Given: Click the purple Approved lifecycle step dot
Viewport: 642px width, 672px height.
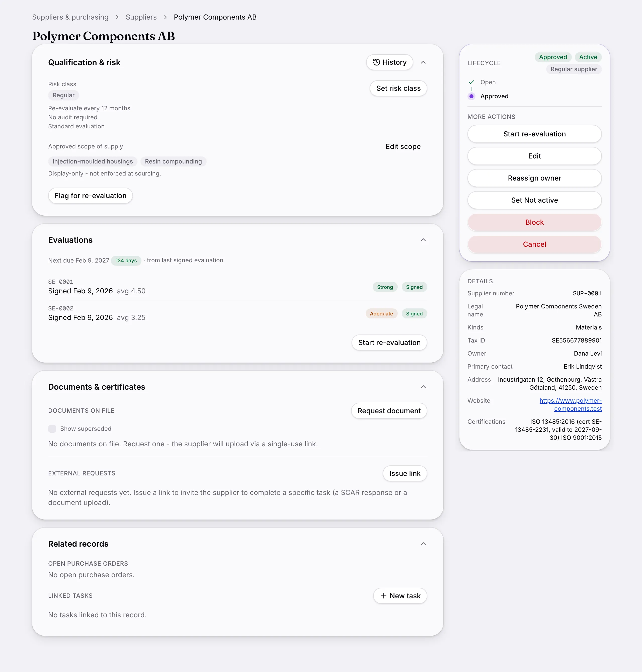Looking at the screenshot, I should (471, 96).
